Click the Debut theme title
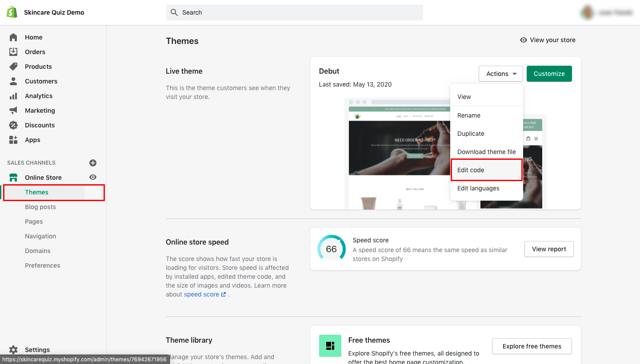640x364 pixels. pos(329,71)
